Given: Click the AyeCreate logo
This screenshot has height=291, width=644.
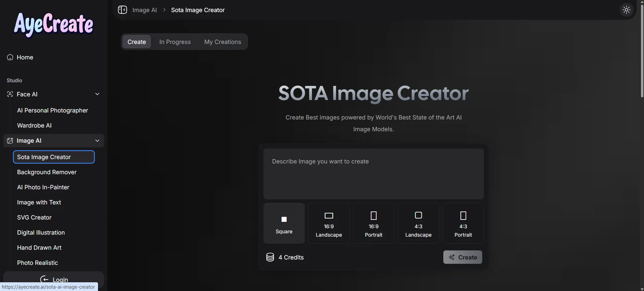Looking at the screenshot, I should pyautogui.click(x=54, y=24).
